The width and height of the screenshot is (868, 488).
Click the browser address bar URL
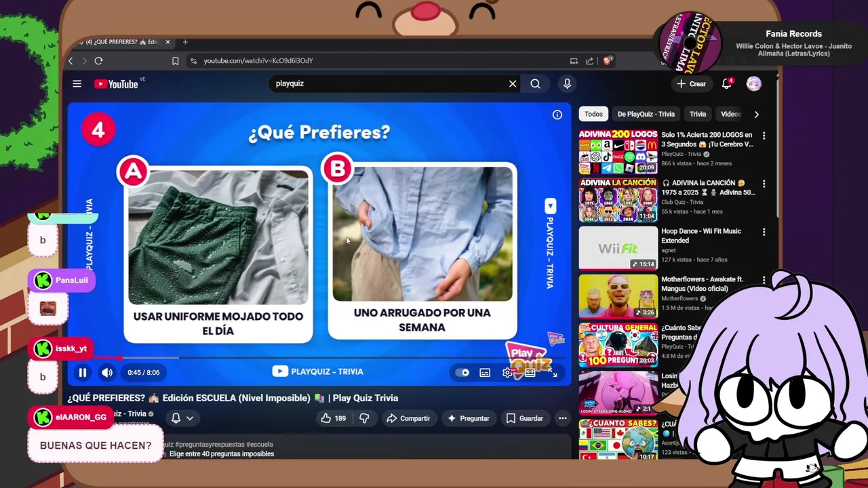coord(258,61)
